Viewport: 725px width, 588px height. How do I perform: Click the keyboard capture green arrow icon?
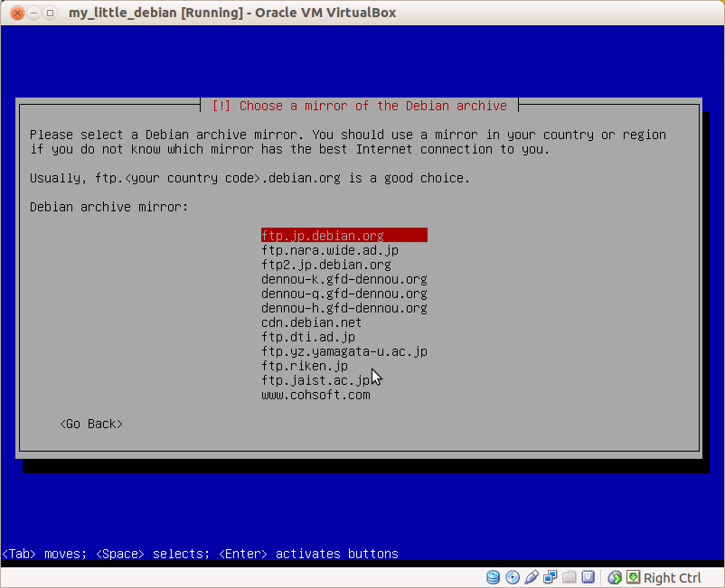634,577
